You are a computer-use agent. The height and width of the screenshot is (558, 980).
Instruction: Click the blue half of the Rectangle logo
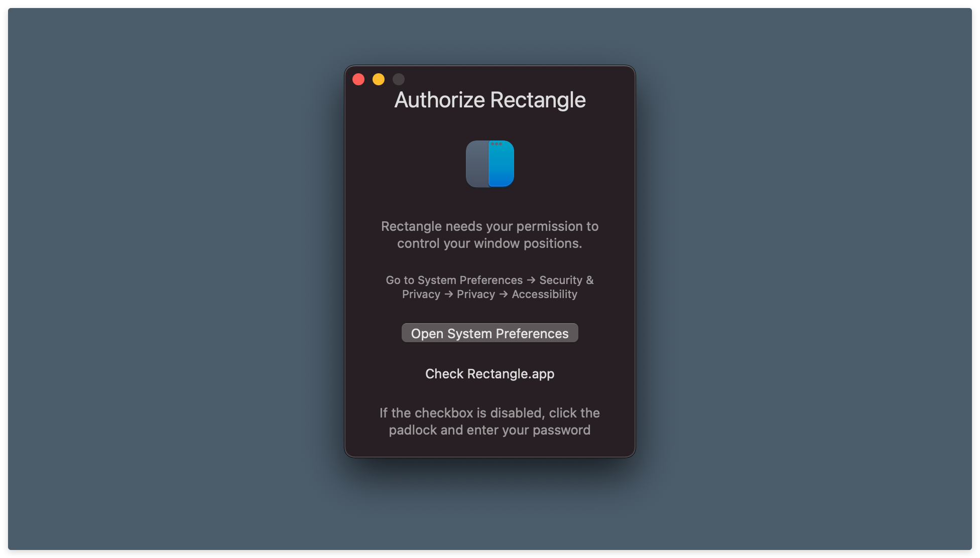point(502,166)
